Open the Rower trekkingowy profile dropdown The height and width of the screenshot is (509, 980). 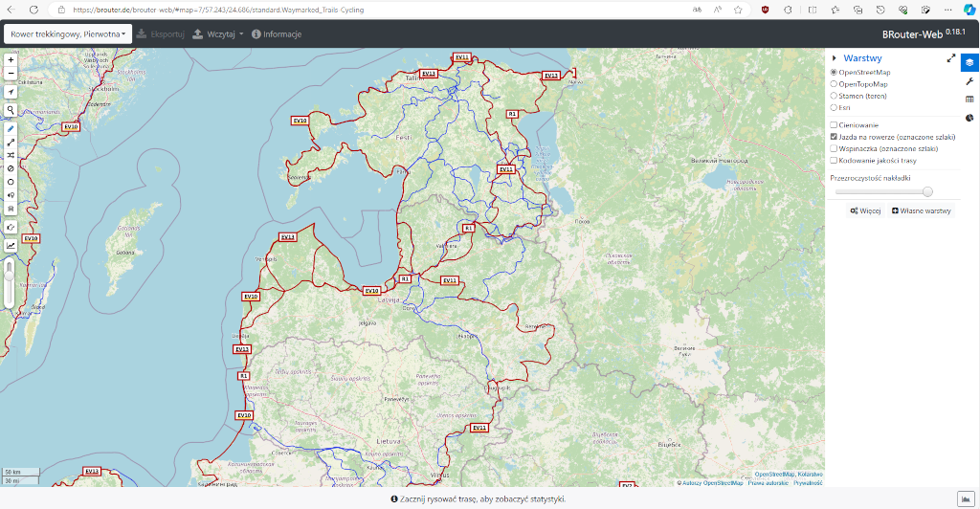pos(68,33)
